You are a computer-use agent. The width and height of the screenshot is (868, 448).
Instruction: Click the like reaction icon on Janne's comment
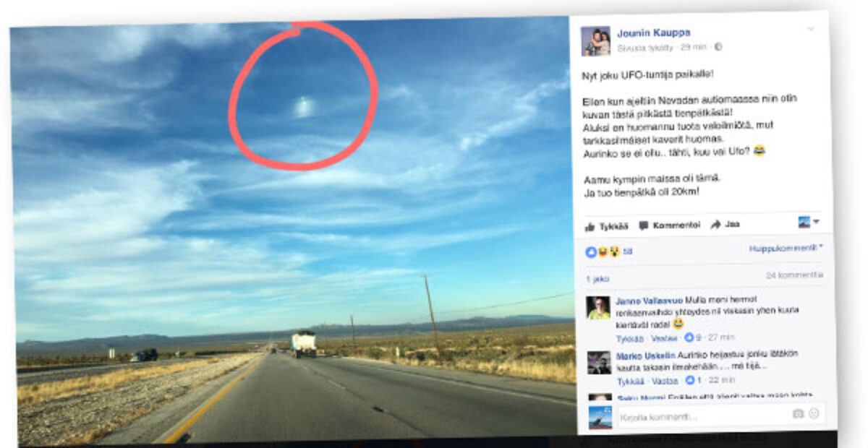click(x=689, y=337)
